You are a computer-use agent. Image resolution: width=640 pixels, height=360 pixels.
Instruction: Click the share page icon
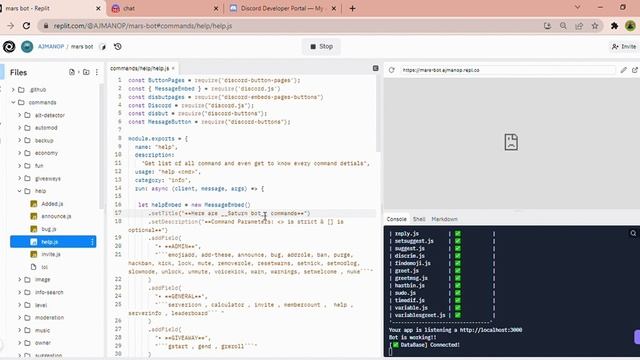(x=579, y=26)
